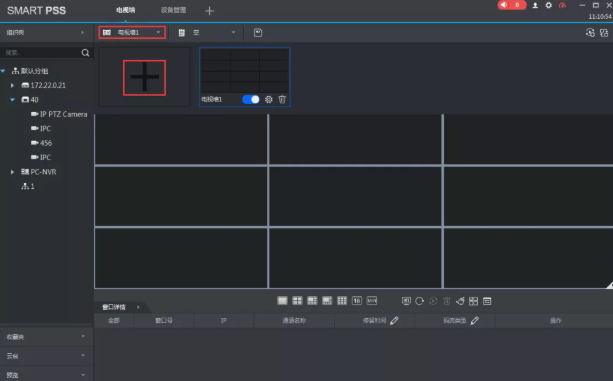This screenshot has width=613, height=381.
Task: Collapse the default group root node
Action: [x=3, y=71]
